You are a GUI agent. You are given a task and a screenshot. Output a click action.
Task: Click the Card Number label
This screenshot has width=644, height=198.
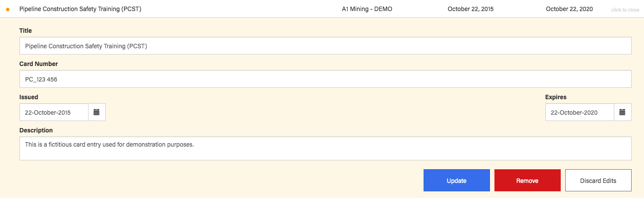tap(39, 64)
